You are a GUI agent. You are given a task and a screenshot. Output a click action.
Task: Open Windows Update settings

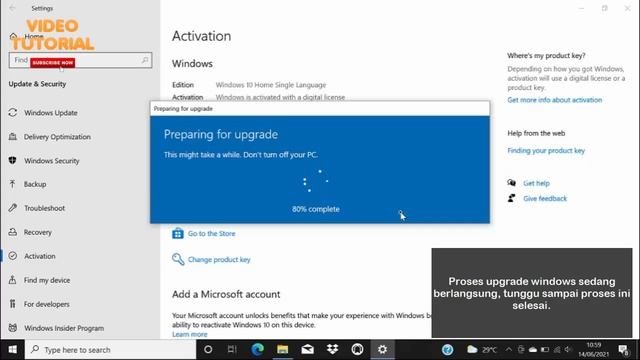coord(51,113)
